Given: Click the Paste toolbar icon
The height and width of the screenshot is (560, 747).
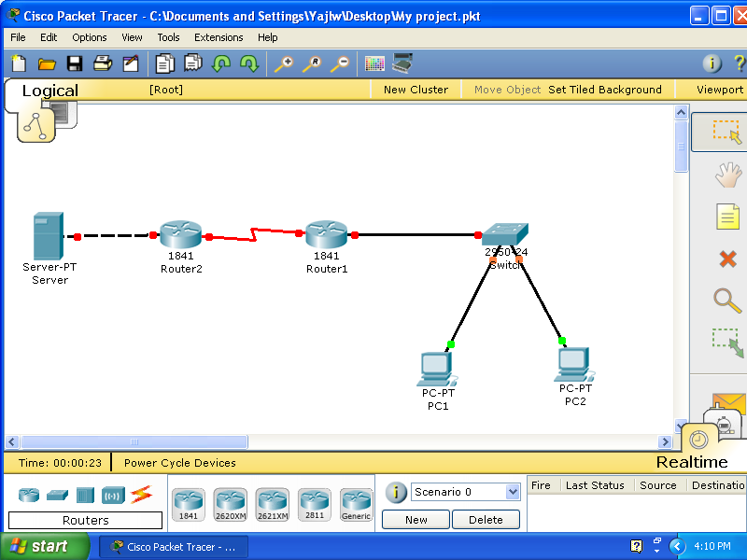Looking at the screenshot, I should [193, 63].
